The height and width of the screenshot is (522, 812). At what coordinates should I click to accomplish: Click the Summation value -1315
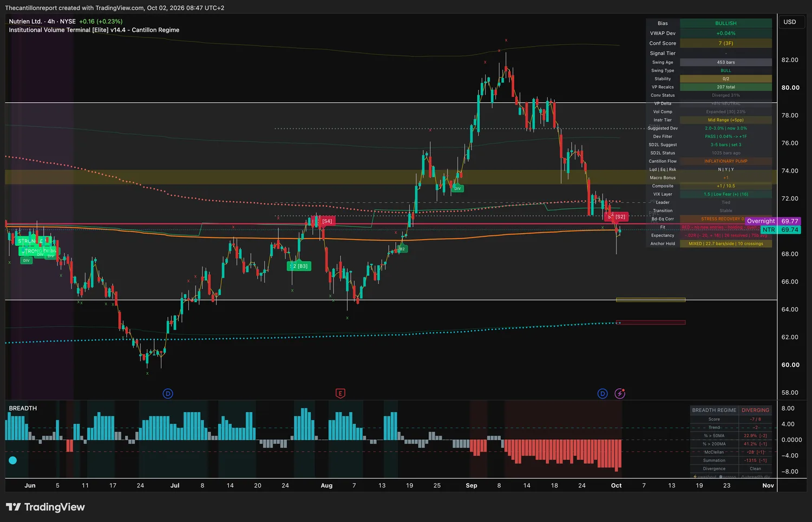point(755,460)
